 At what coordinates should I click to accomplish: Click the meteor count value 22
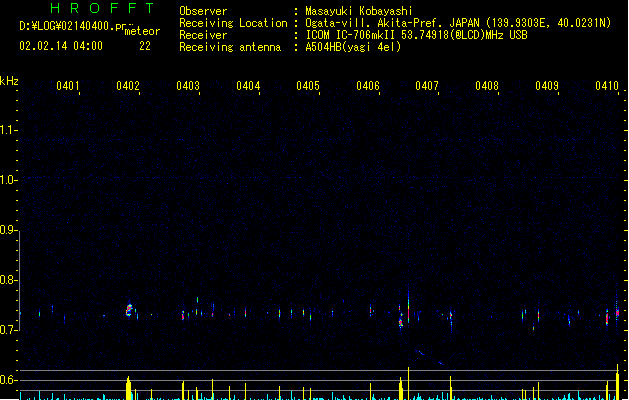[145, 46]
